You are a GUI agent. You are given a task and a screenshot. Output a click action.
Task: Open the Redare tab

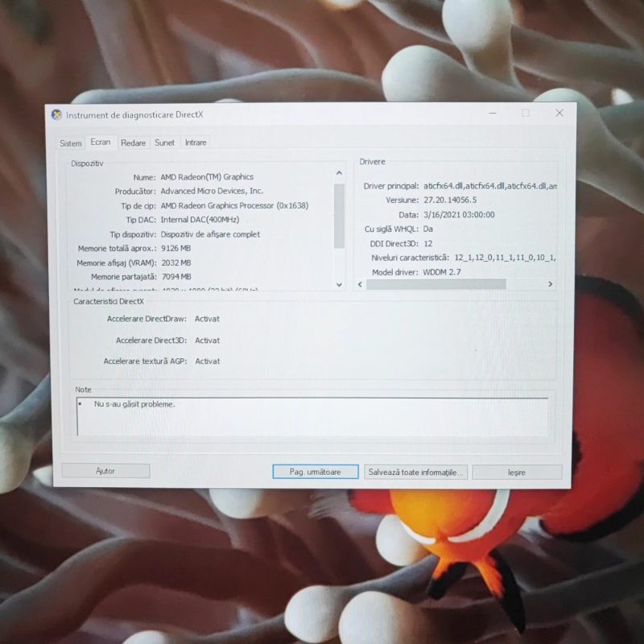(x=133, y=143)
